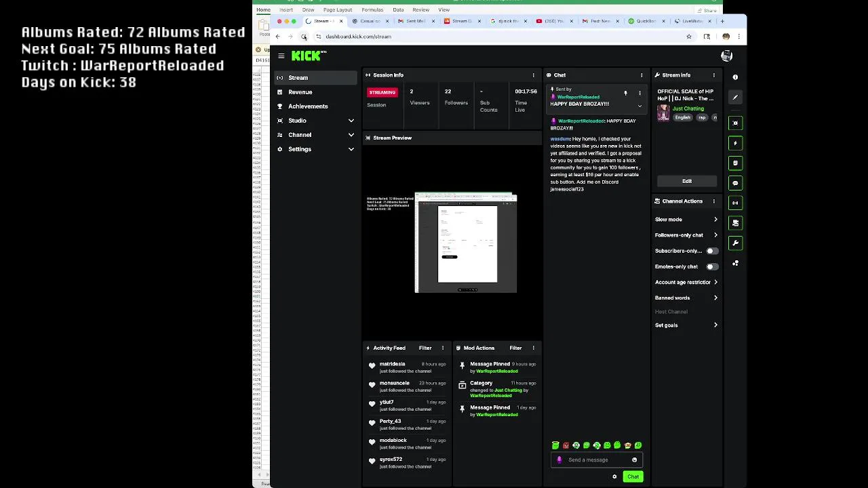The image size is (868, 488).
Task: Click follower Perty_43 in Activity Feed
Action: tap(390, 421)
